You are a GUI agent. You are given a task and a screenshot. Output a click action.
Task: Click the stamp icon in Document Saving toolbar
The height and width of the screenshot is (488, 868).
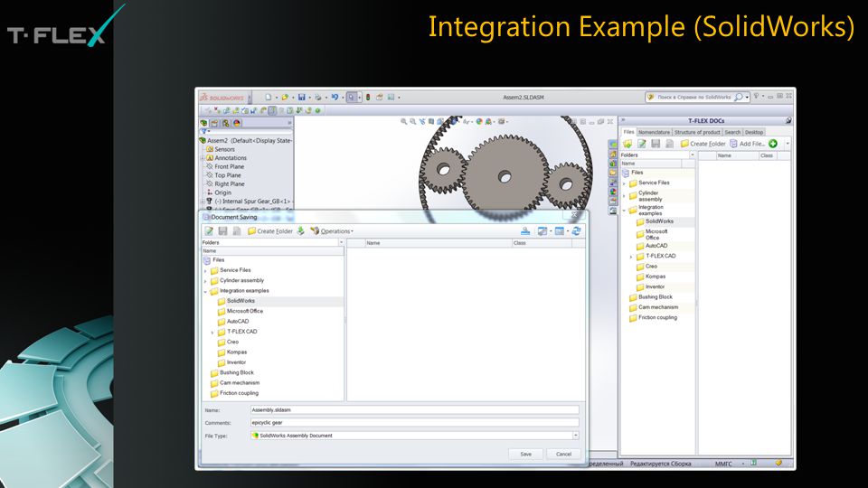tap(525, 230)
